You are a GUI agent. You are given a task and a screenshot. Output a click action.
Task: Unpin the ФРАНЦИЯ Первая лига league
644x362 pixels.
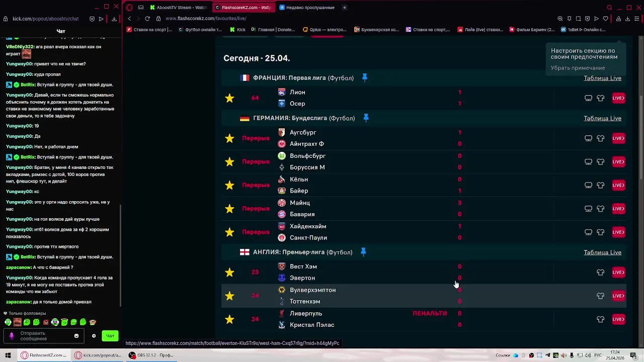click(x=365, y=77)
